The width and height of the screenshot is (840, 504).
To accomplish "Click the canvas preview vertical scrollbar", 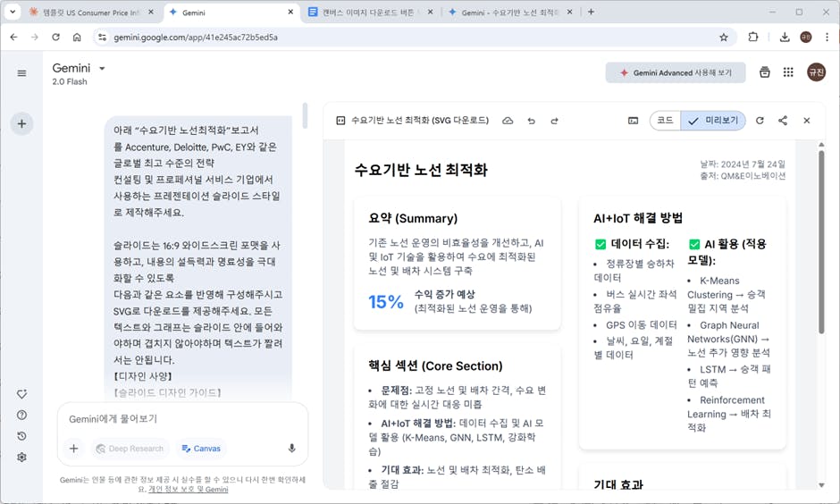I will [x=821, y=241].
